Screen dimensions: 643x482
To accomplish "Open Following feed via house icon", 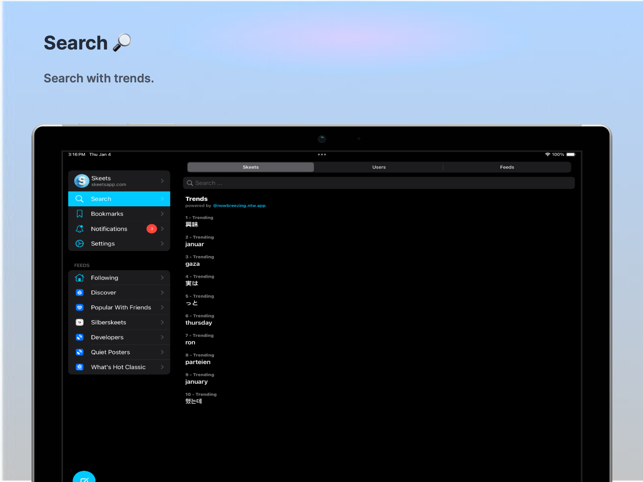I will tap(80, 278).
